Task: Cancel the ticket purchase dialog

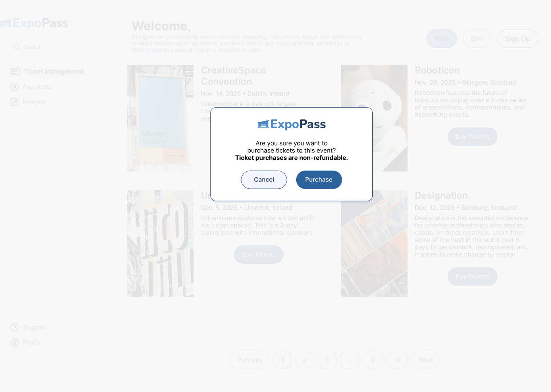Action: 264,180
